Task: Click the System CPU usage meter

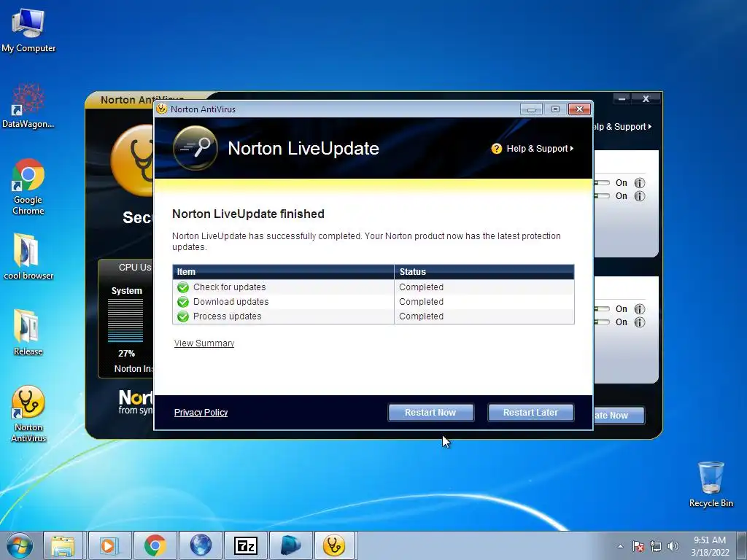Action: tap(125, 321)
